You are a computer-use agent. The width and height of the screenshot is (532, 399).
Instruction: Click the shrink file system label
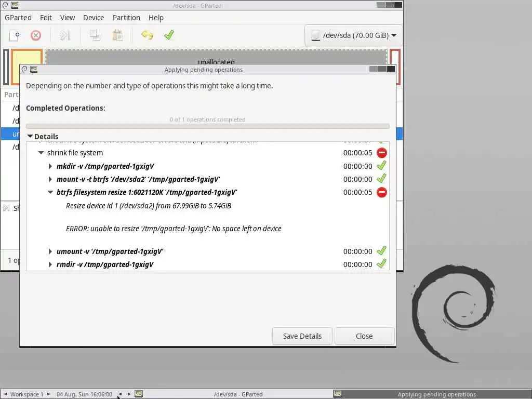[x=75, y=153]
